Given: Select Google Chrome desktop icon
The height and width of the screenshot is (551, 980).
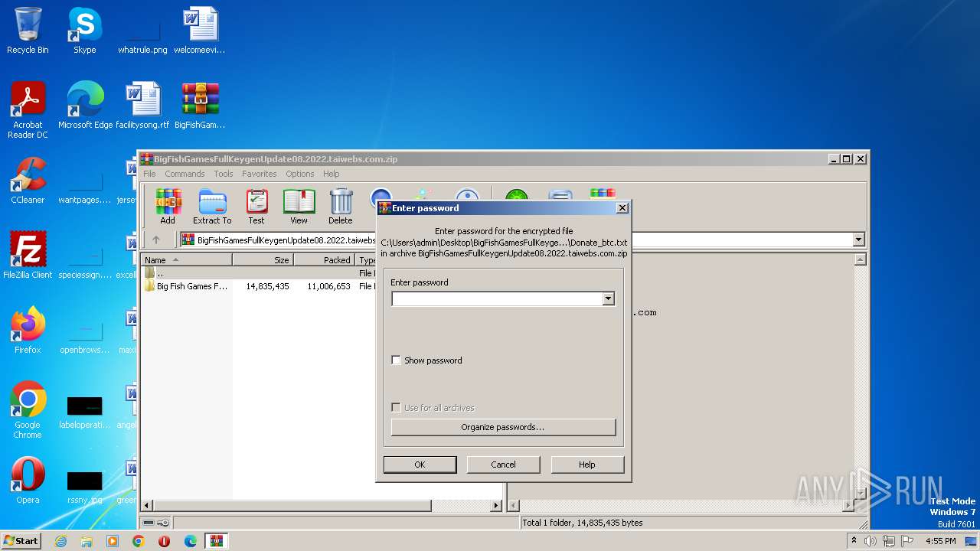Looking at the screenshot, I should pos(28,410).
